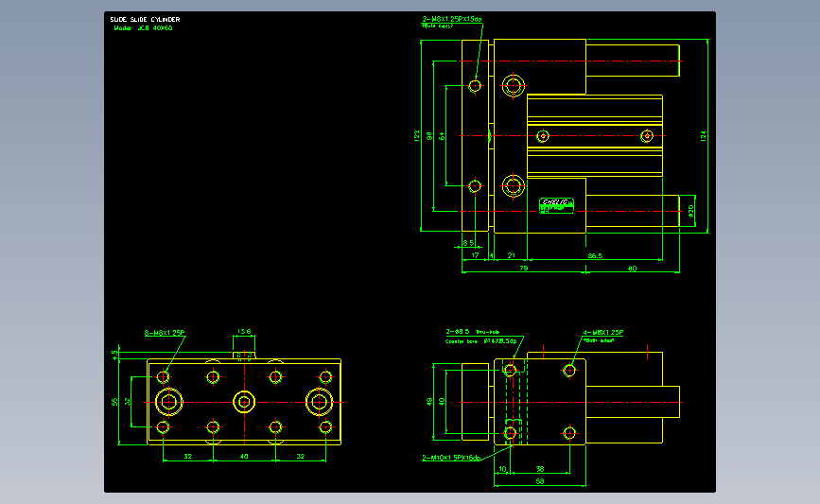Select the vertical 32 dimension beside the 55
Viewport: 820px width, 504px height.
coord(128,402)
